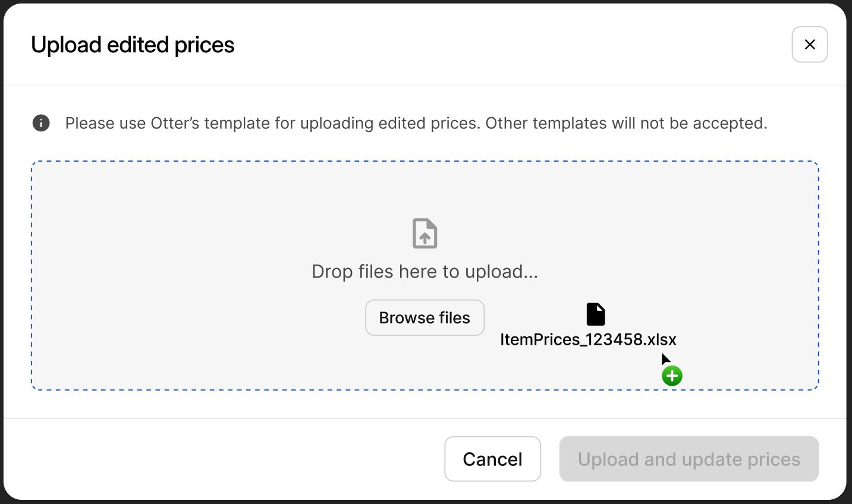Click the 'Upload edited prices' dialog title
This screenshot has width=852, height=504.
[133, 45]
